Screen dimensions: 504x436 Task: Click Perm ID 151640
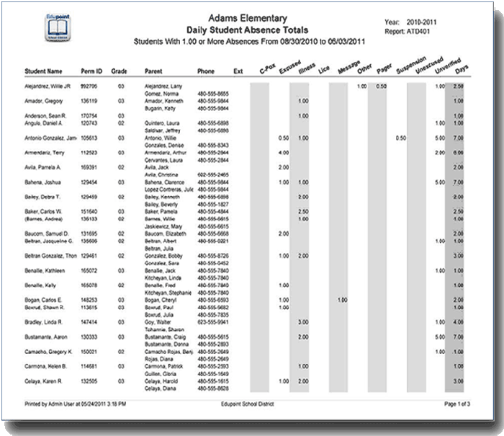point(89,212)
